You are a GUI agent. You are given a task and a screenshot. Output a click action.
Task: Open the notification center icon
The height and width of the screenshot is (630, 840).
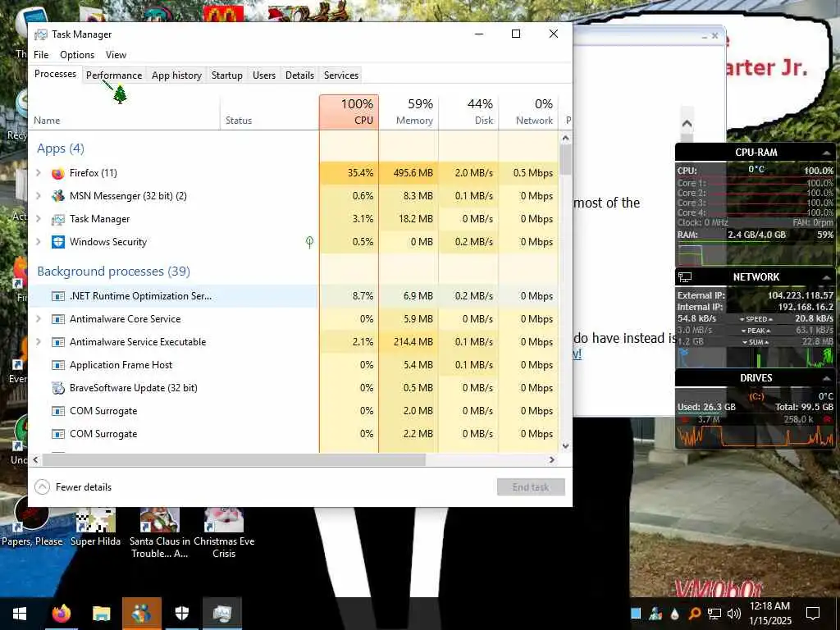(x=813, y=614)
